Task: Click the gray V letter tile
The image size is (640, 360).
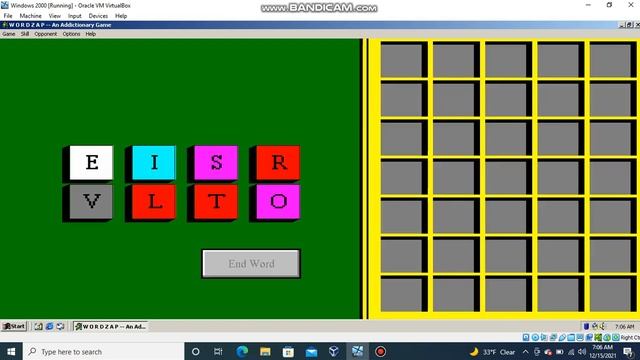Action: [x=91, y=202]
